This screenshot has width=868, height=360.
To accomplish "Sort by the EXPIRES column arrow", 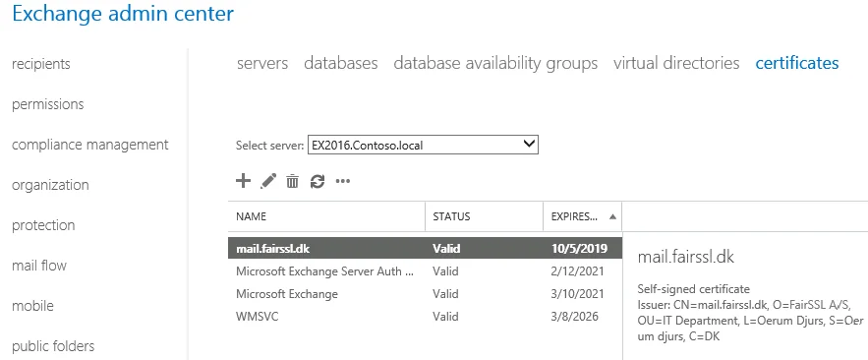I will (x=612, y=217).
